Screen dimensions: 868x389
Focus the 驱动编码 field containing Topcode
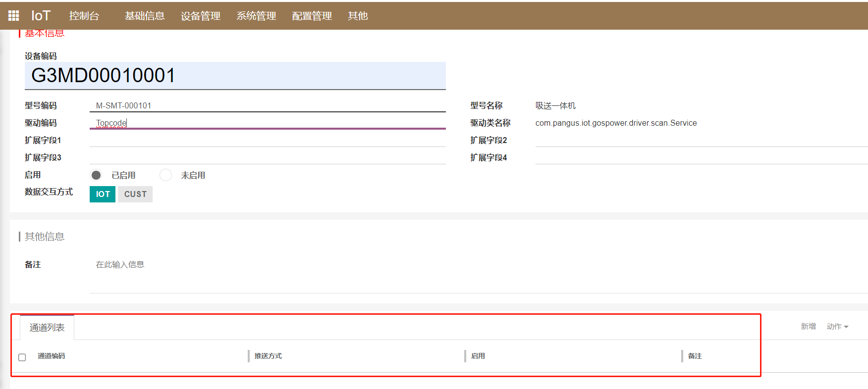tap(268, 123)
